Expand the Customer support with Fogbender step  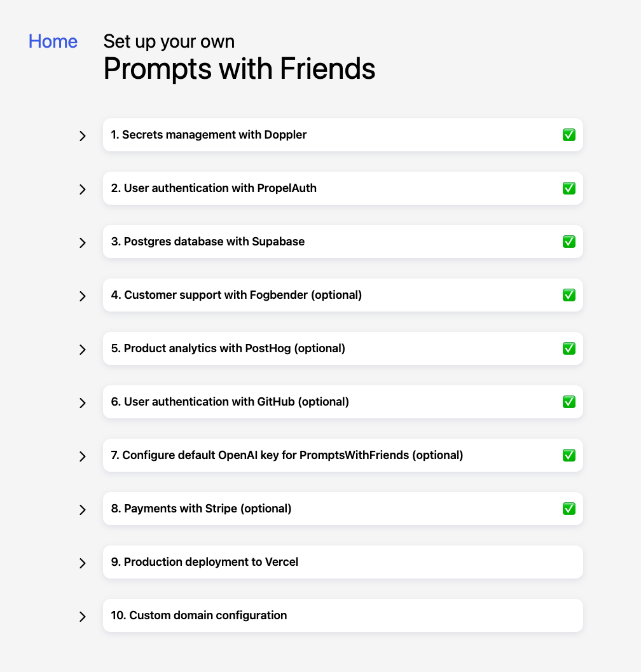click(82, 296)
